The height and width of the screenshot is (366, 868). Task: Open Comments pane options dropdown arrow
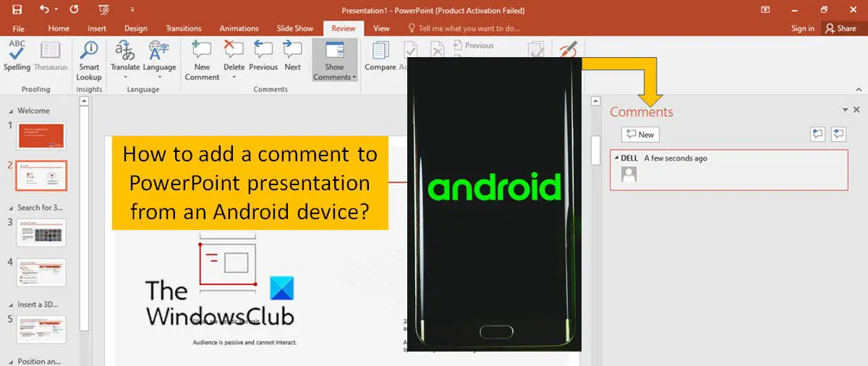[846, 110]
